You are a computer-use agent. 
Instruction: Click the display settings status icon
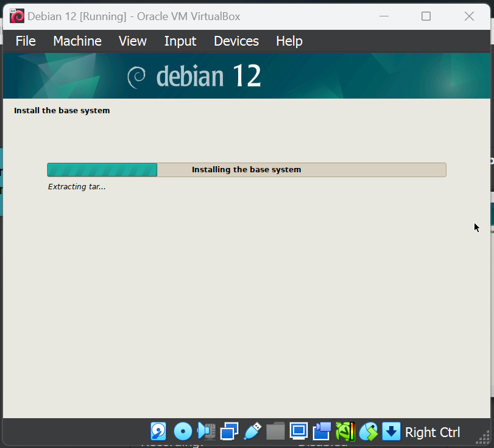click(x=298, y=431)
